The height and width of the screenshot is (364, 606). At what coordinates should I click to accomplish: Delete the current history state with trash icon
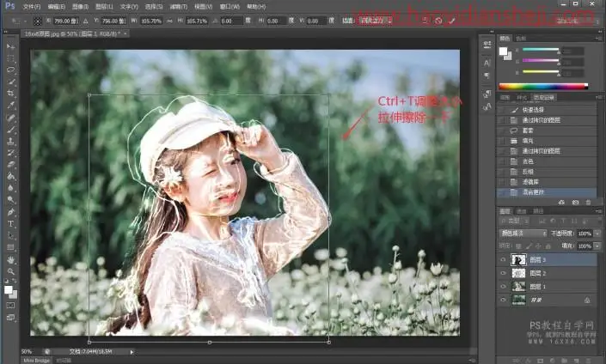pos(588,203)
